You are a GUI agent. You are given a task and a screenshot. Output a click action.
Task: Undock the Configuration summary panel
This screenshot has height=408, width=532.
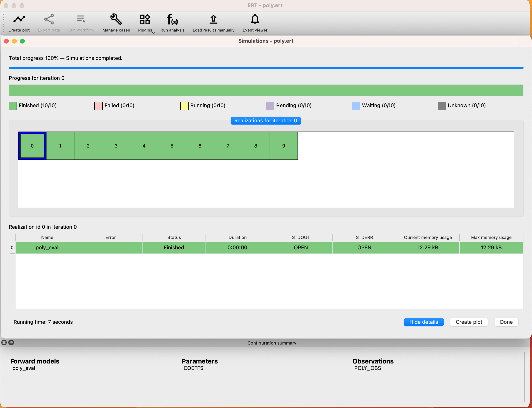coord(11,343)
